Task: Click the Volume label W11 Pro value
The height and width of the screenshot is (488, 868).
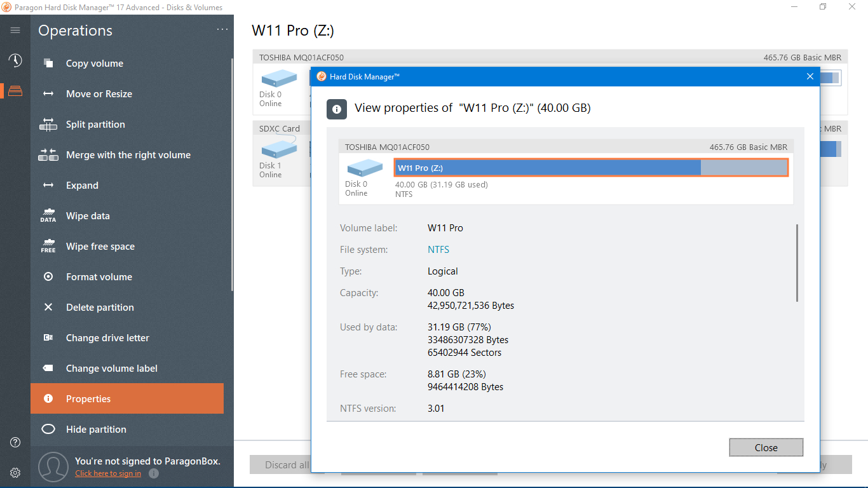Action: point(445,228)
